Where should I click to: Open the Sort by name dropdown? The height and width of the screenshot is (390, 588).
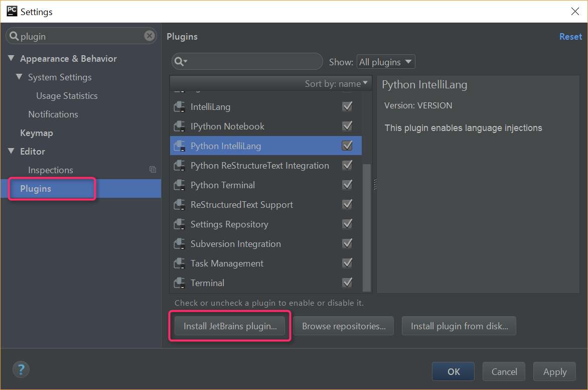tap(336, 84)
